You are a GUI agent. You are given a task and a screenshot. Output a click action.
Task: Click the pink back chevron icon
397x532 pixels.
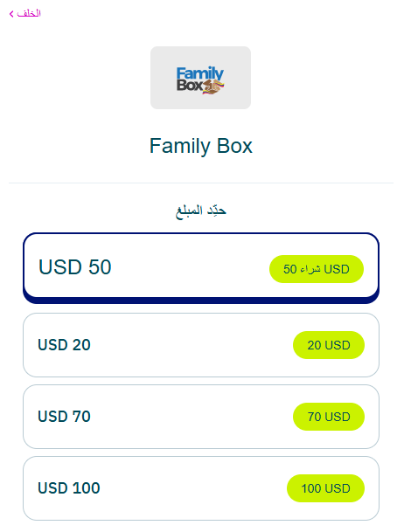(x=11, y=14)
